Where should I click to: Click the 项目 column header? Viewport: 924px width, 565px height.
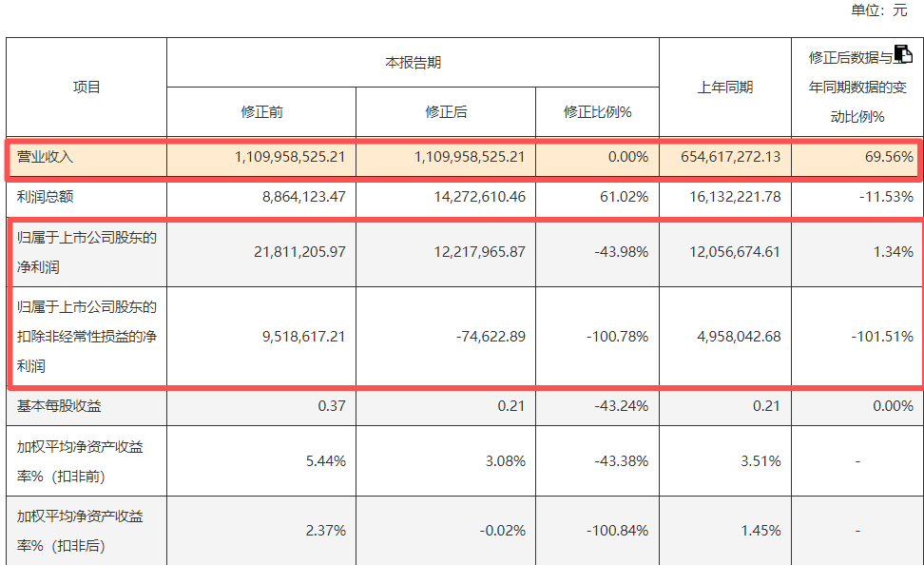click(x=87, y=88)
